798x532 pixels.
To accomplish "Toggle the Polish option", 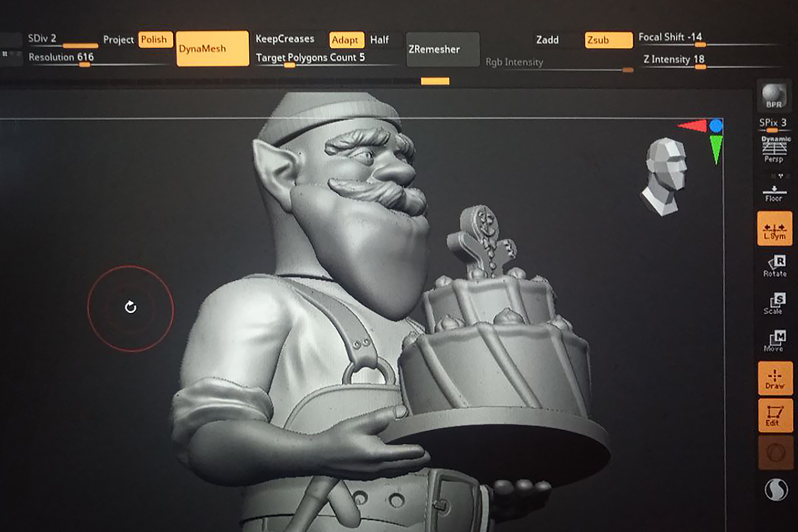I will coord(155,40).
